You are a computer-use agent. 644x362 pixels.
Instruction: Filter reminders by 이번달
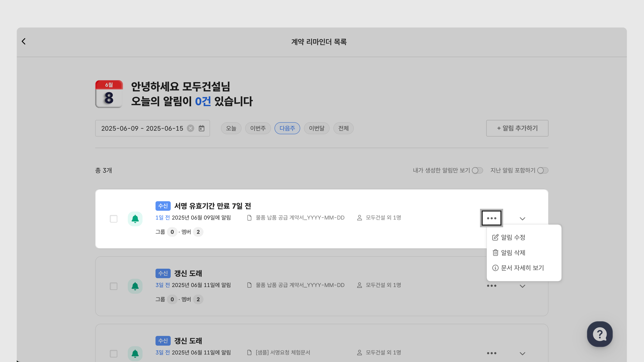[316, 128]
